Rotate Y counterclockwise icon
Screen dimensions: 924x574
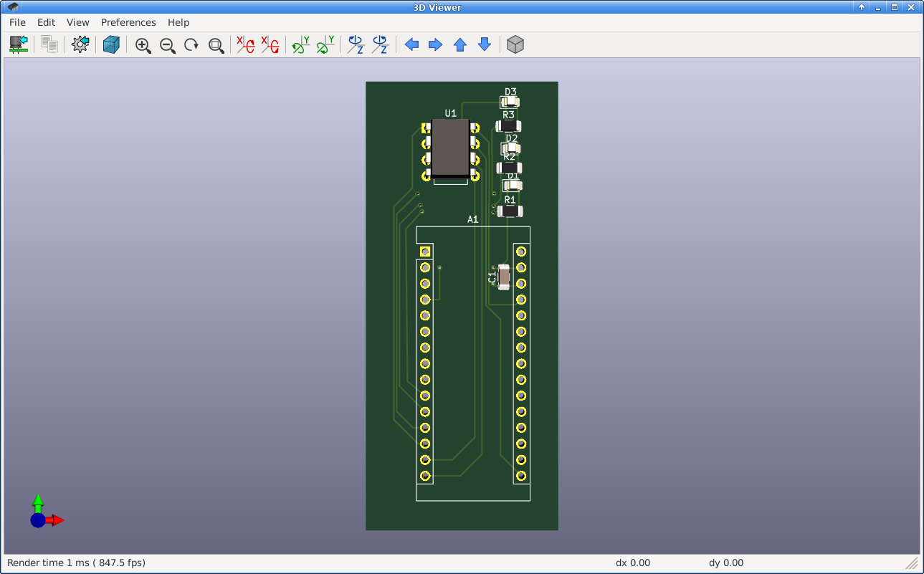coord(325,45)
